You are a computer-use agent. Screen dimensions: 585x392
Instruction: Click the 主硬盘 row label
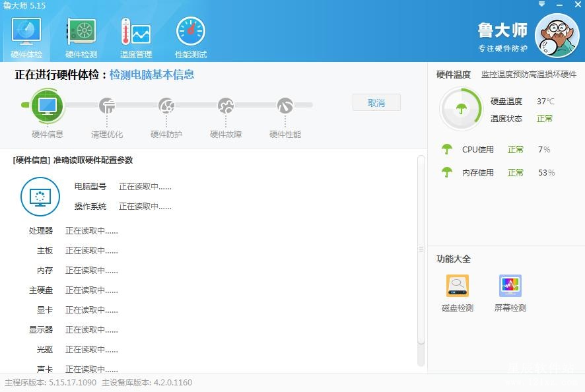tap(41, 290)
